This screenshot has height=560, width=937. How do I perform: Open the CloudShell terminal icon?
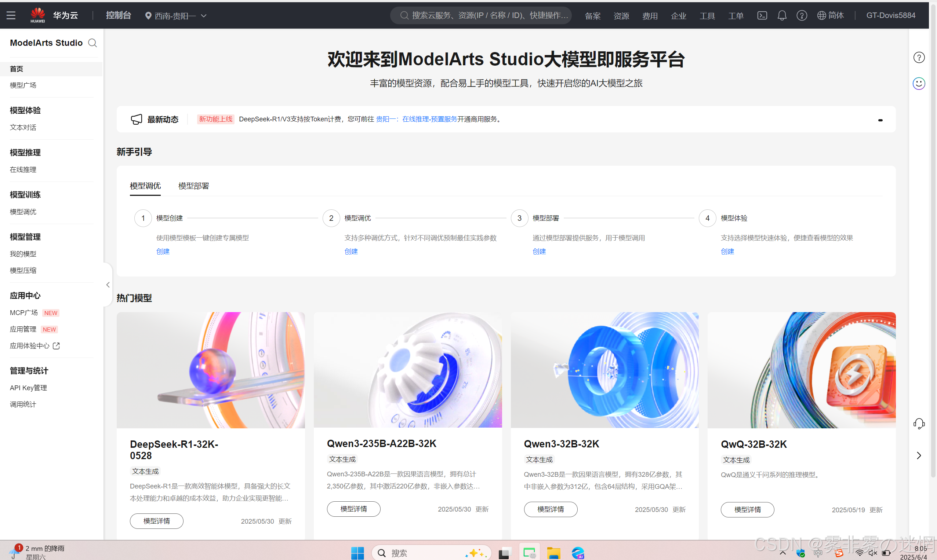click(x=762, y=15)
